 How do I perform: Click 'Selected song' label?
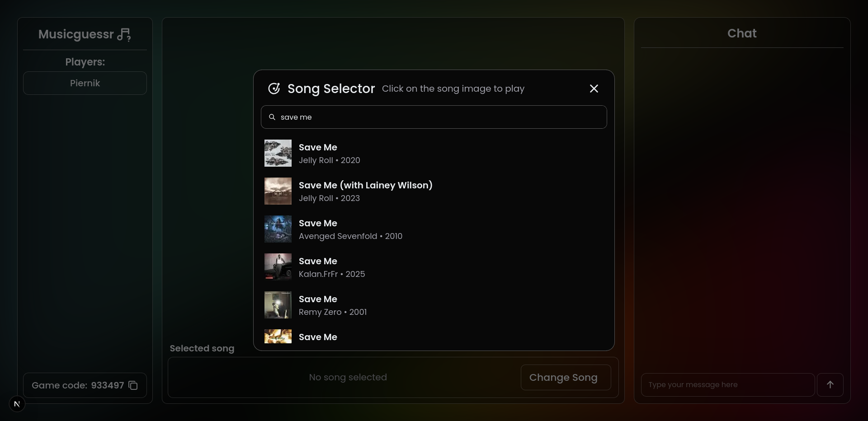point(202,348)
